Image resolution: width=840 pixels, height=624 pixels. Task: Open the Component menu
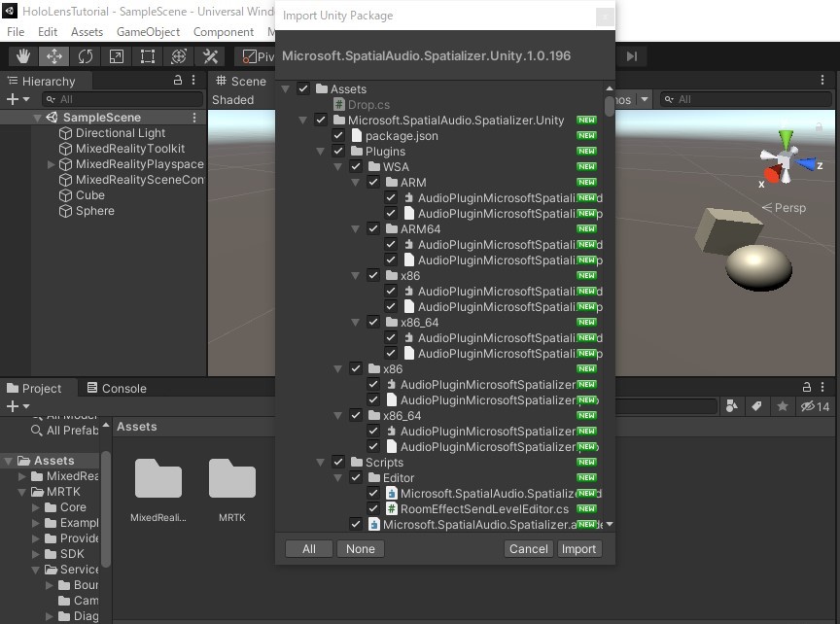click(x=224, y=32)
